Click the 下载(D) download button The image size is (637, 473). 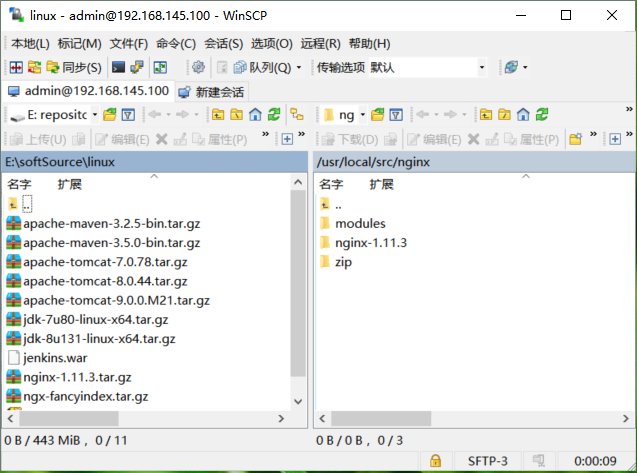(x=350, y=139)
